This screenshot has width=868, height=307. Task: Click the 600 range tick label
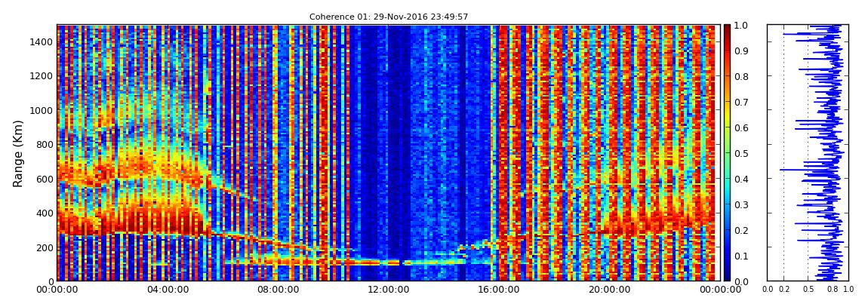[45, 179]
